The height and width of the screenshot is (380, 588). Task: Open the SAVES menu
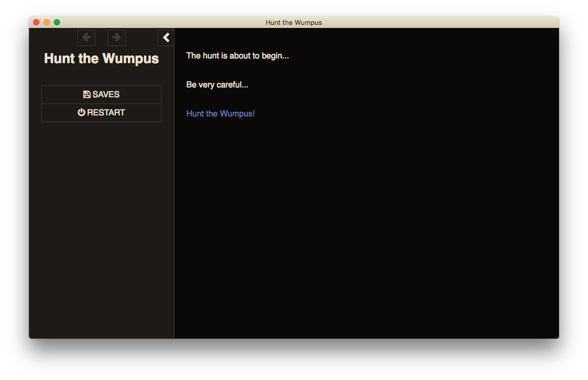[101, 95]
